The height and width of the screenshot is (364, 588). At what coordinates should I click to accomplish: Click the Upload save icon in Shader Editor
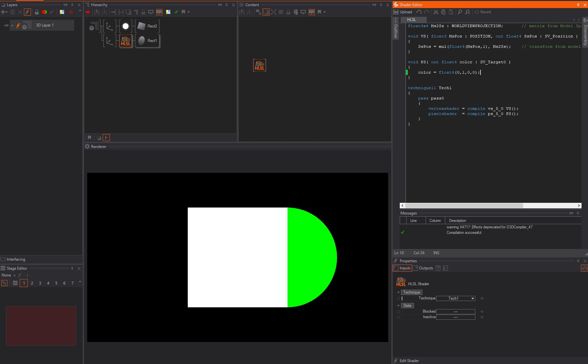pos(396,12)
